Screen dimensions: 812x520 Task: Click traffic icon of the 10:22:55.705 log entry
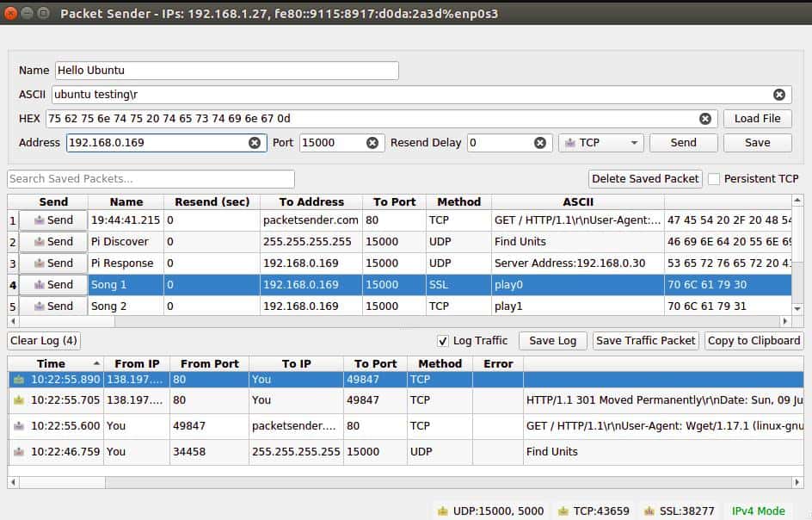(19, 400)
